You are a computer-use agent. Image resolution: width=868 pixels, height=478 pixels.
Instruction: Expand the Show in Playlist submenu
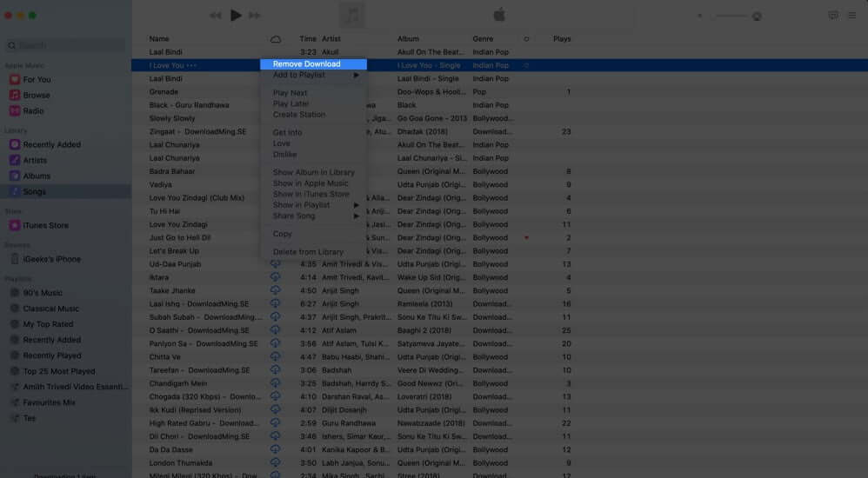point(313,205)
